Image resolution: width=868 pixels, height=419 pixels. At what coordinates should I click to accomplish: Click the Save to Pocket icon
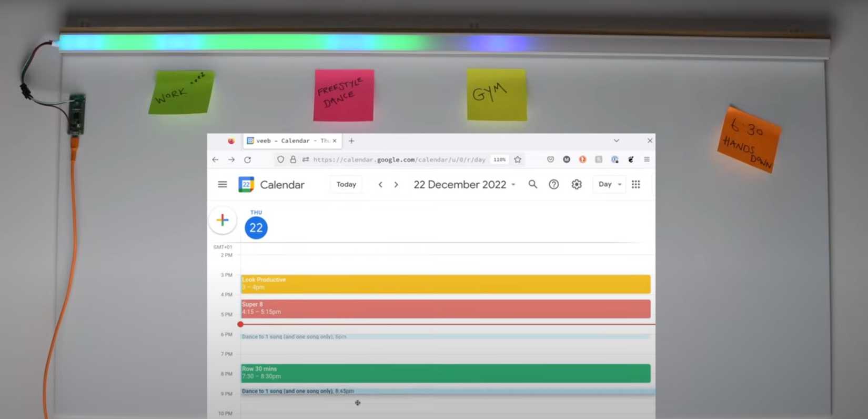pyautogui.click(x=550, y=159)
